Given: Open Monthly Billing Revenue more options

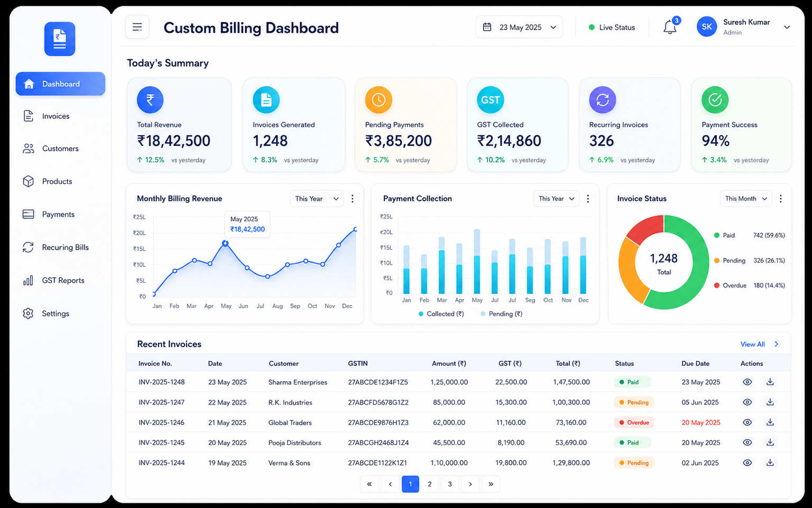Looking at the screenshot, I should [353, 199].
